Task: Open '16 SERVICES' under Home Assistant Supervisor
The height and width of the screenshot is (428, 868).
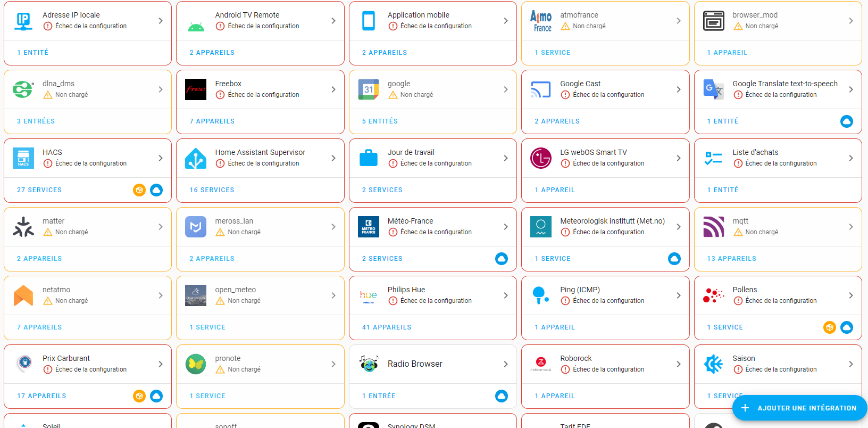Action: coord(212,190)
